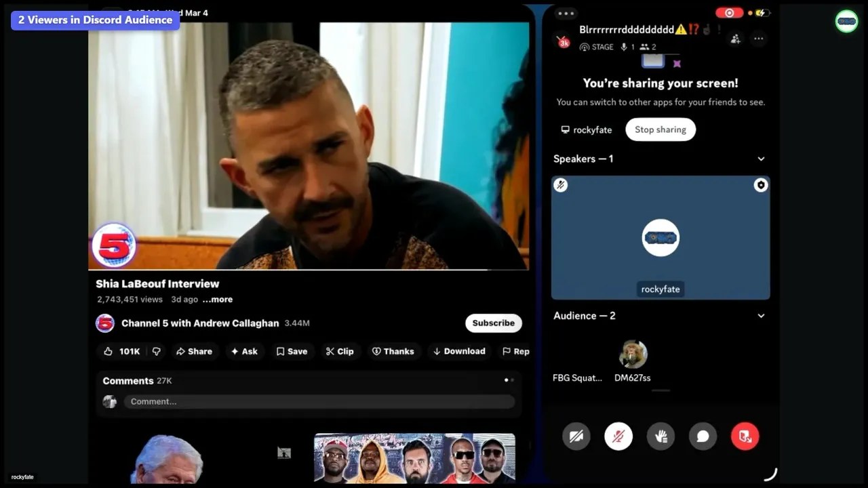Switch comment preview using the two dots
The width and height of the screenshot is (868, 488).
(x=509, y=380)
